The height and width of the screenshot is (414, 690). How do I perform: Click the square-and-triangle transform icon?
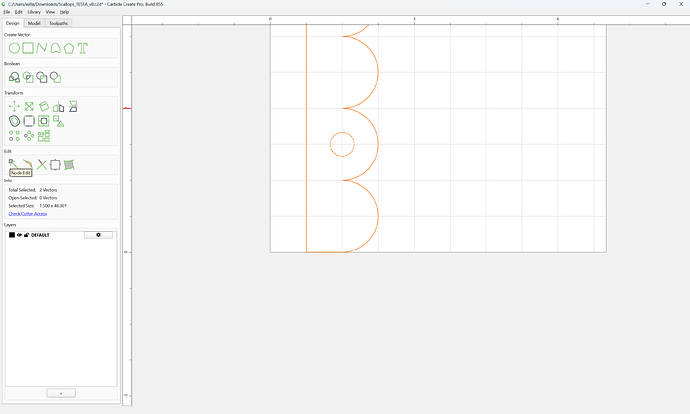click(59, 121)
